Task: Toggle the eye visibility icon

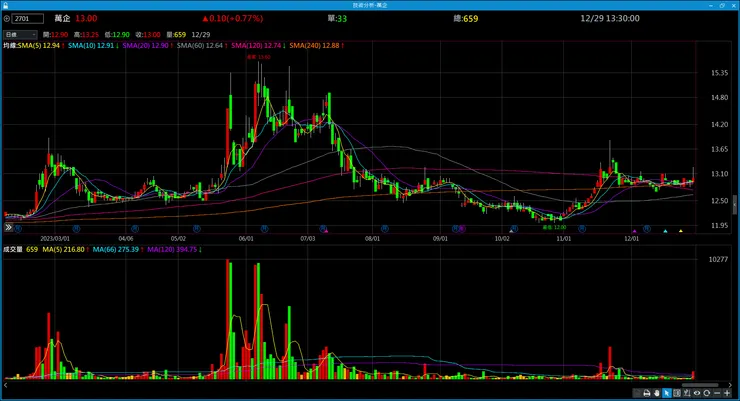Action: 697,393
